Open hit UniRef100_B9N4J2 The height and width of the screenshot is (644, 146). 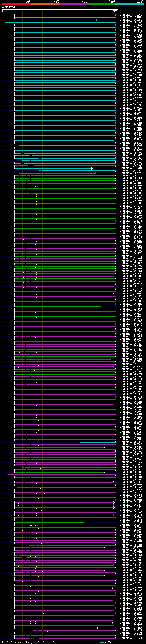131,27
